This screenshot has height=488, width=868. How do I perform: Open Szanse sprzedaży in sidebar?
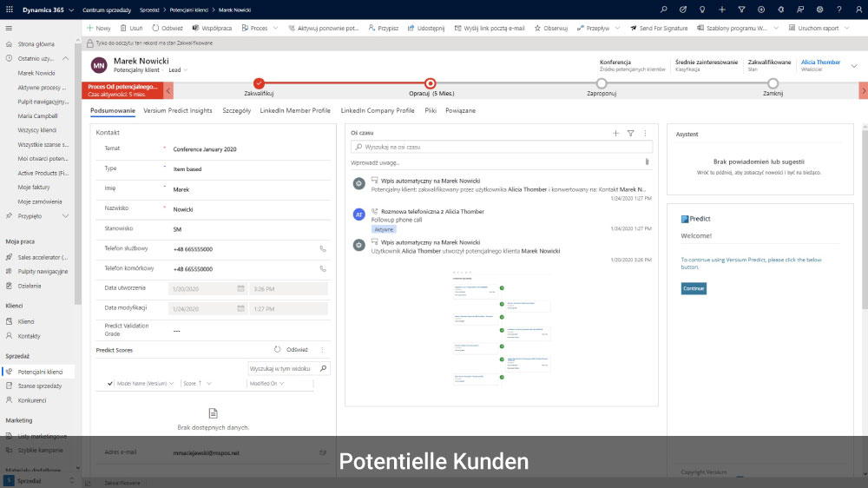click(39, 386)
